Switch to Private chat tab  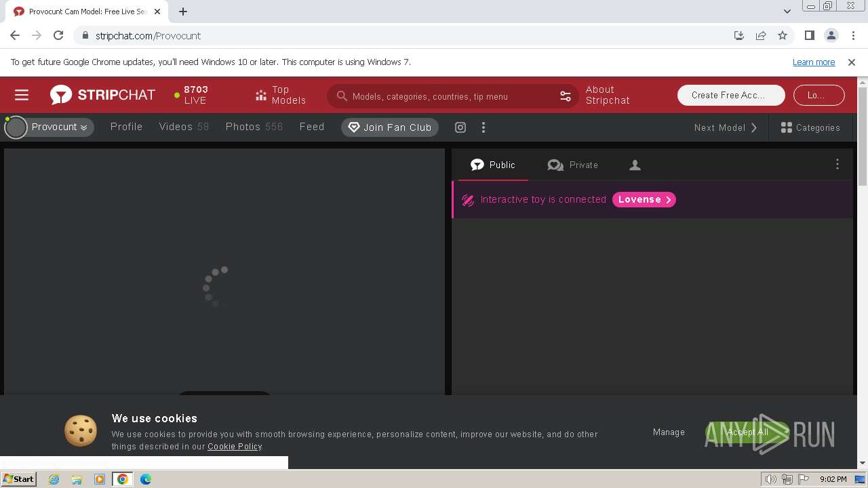[572, 165]
